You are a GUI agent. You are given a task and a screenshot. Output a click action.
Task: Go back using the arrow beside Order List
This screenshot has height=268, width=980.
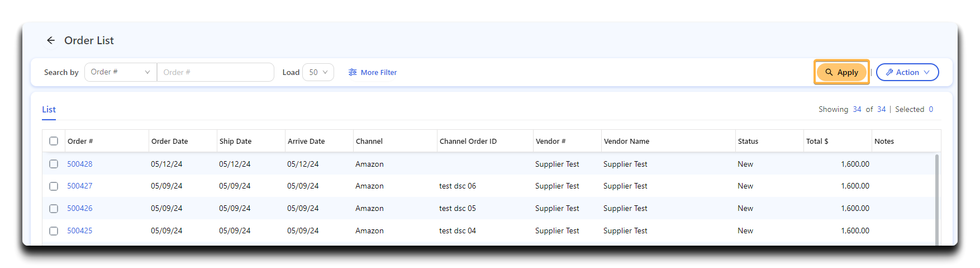click(x=51, y=40)
